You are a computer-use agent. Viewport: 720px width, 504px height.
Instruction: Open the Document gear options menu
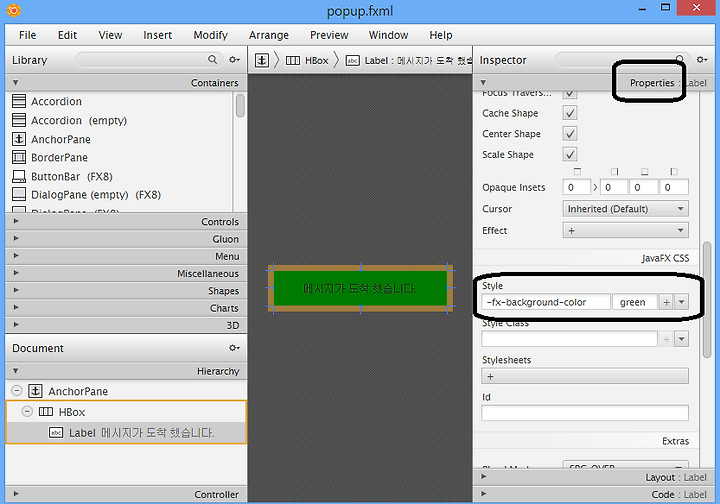click(234, 348)
